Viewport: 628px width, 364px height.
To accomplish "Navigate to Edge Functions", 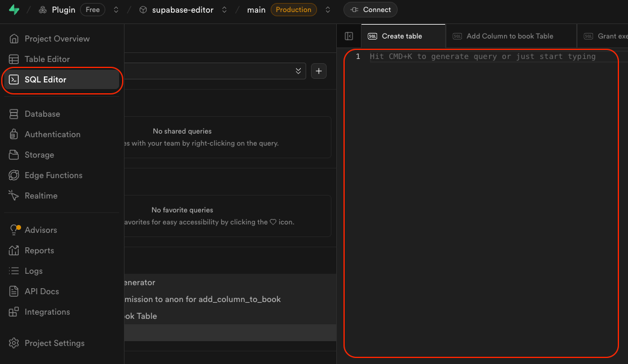I will tap(54, 175).
